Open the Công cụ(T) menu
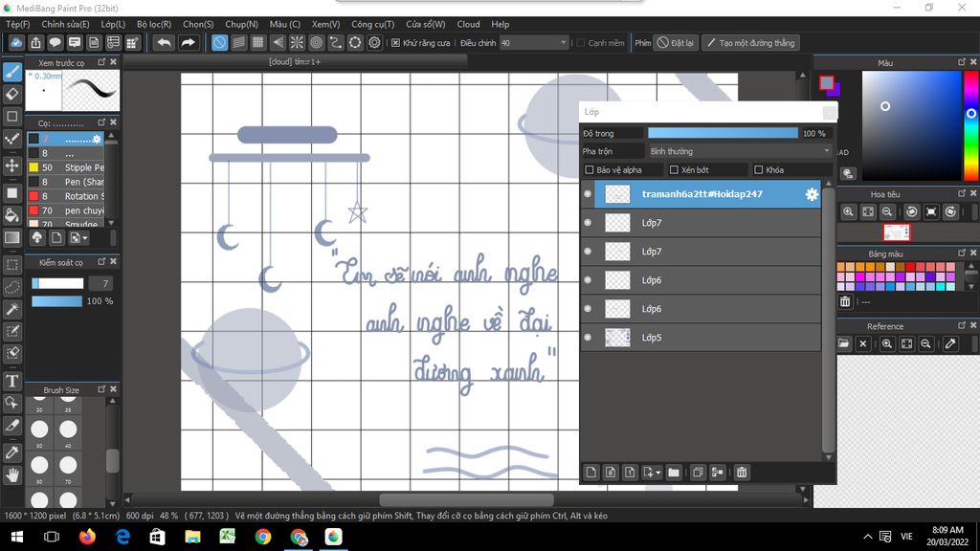The image size is (980, 551). pyautogui.click(x=372, y=24)
